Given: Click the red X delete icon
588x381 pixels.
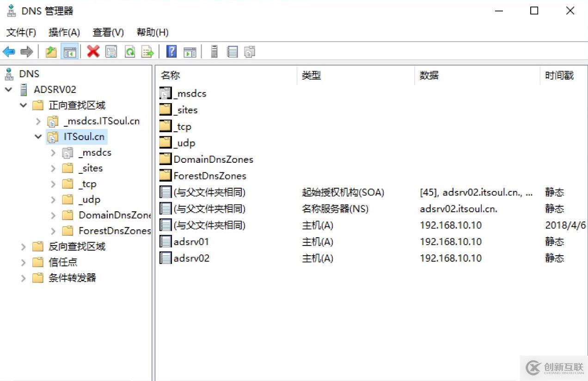Looking at the screenshot, I should (x=93, y=52).
